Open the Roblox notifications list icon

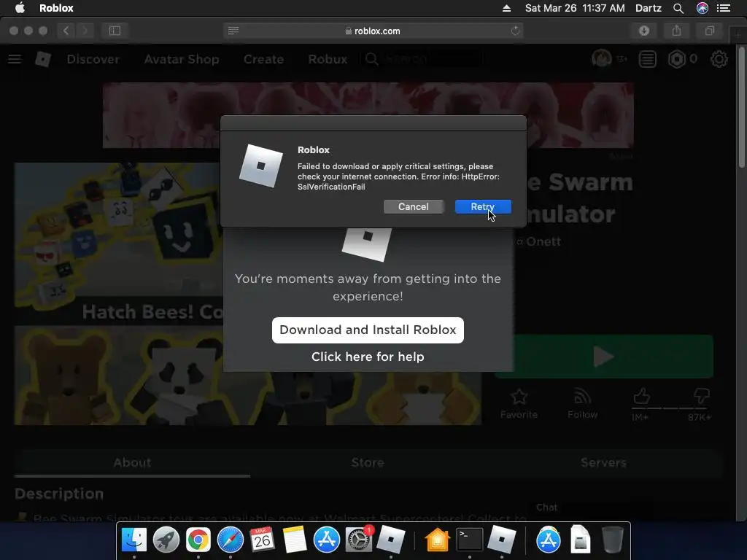click(648, 59)
